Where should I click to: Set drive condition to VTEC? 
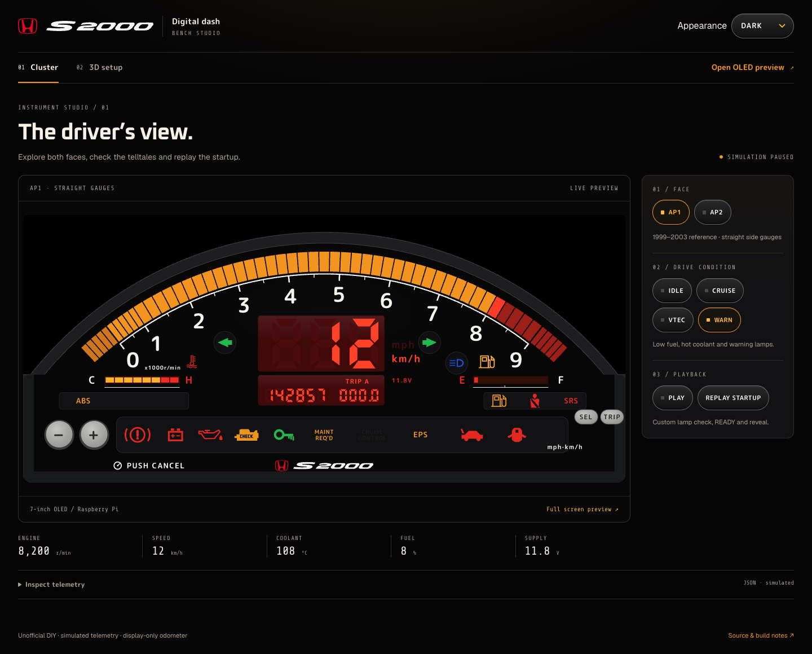pyautogui.click(x=673, y=320)
